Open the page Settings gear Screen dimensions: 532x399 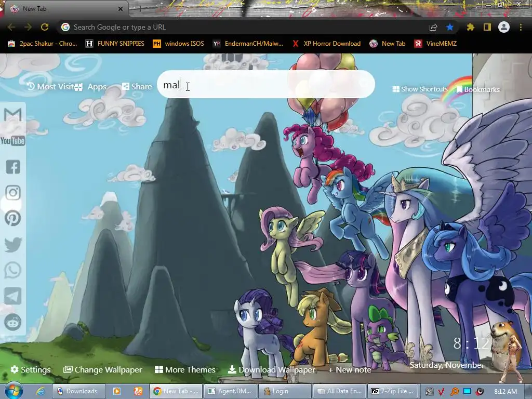pyautogui.click(x=31, y=369)
